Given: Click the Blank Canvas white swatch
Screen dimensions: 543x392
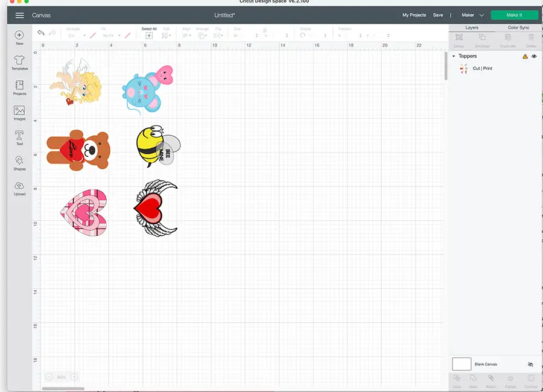Looking at the screenshot, I should (462, 364).
